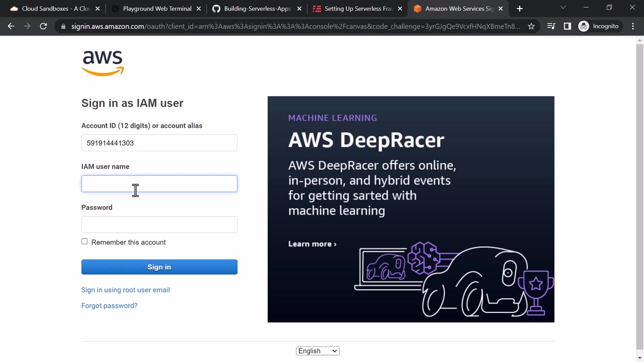Switch to the Building-Serverless-Apps GitHub tab

tap(256, 9)
